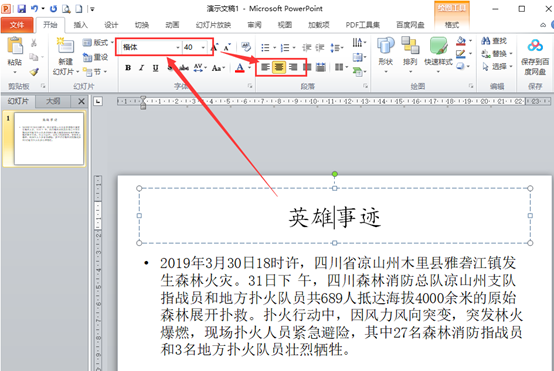The height and width of the screenshot is (371, 554).
Task: Open the Shapes gallery icon
Action: click(385, 46)
